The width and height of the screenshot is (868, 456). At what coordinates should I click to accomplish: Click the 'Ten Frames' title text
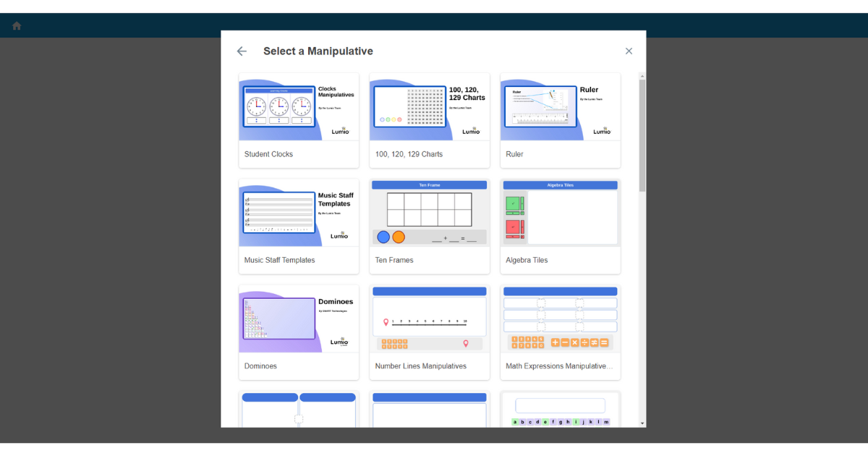pyautogui.click(x=394, y=260)
